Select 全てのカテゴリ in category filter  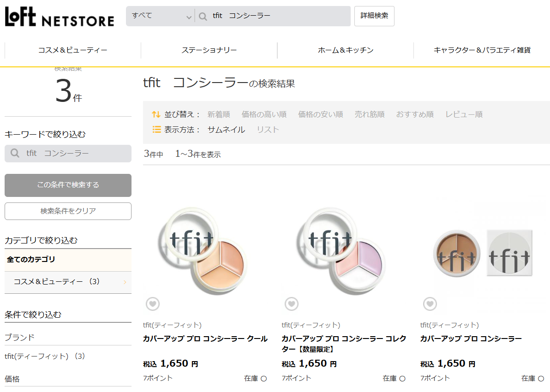coord(68,260)
